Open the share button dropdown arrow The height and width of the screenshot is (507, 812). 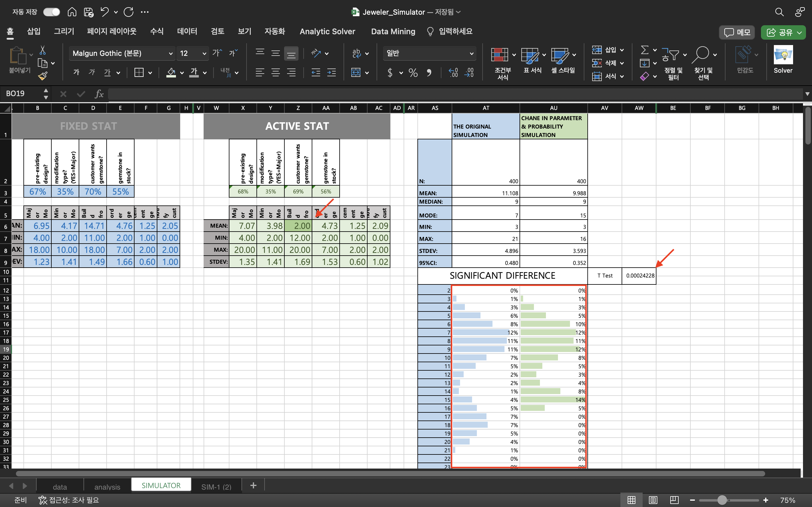click(x=800, y=32)
